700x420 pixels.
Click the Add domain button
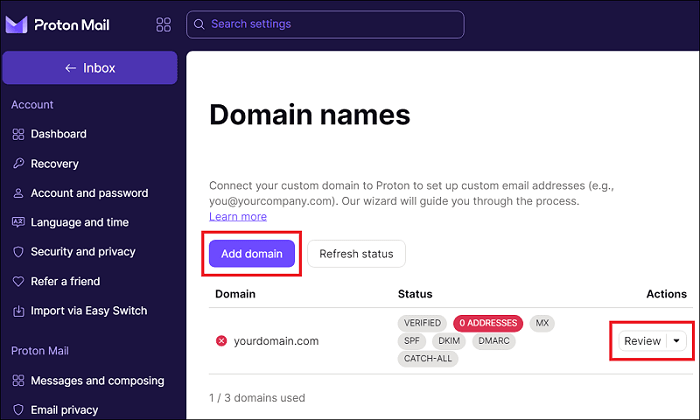(x=252, y=254)
